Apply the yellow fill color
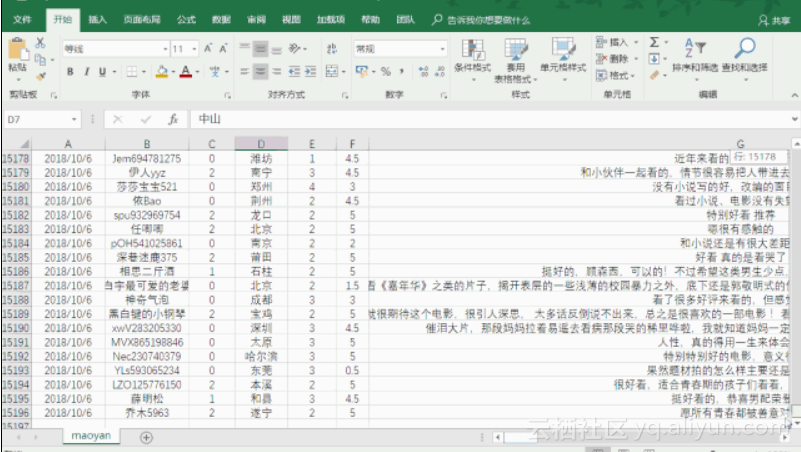 point(162,72)
